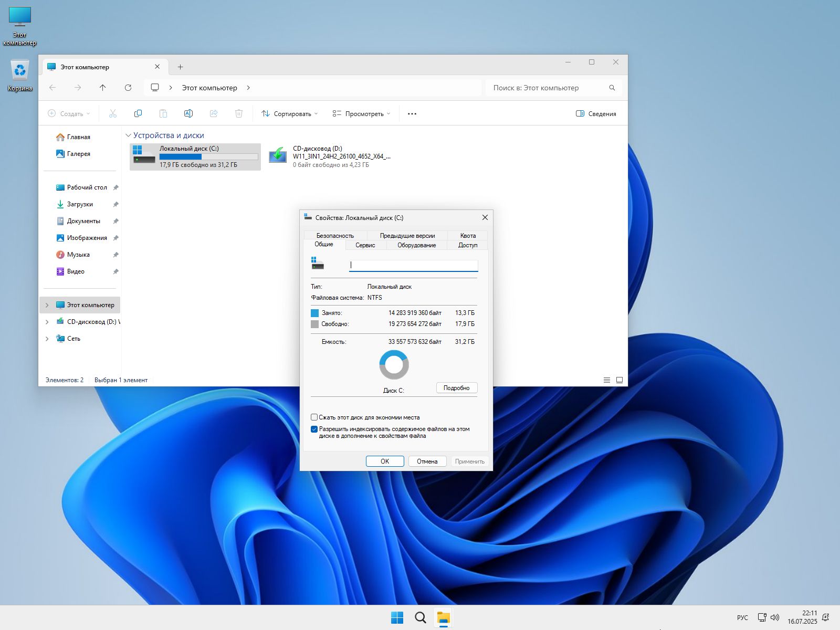
Task: Go back with the left arrow button
Action: (52, 88)
